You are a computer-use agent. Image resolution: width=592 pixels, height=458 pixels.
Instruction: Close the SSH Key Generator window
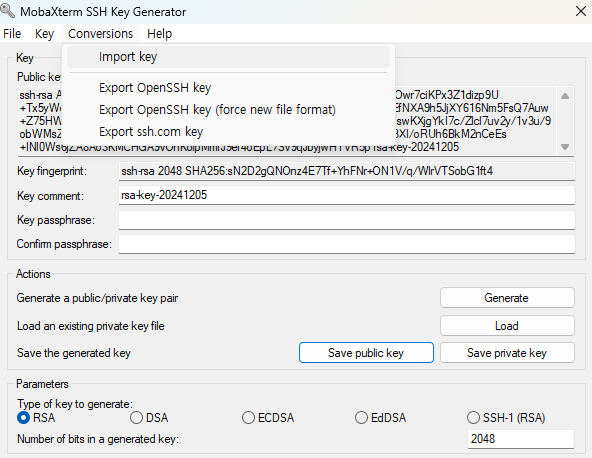[x=581, y=11]
